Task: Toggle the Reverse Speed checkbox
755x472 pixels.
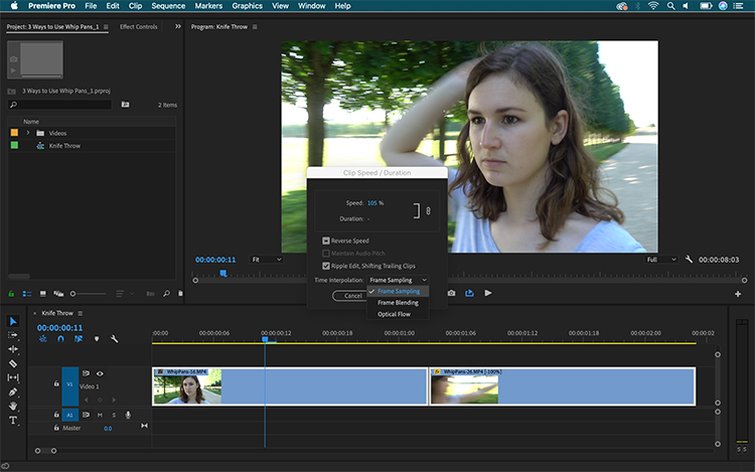Action: point(326,241)
